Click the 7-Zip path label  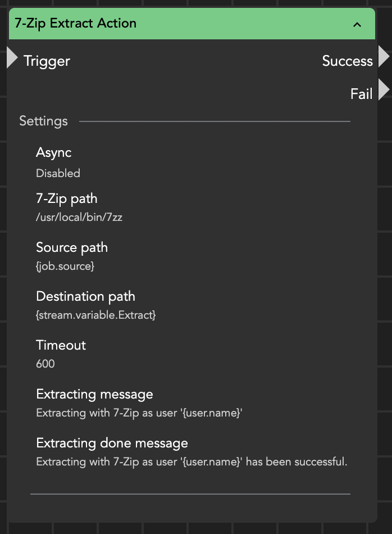pos(66,198)
